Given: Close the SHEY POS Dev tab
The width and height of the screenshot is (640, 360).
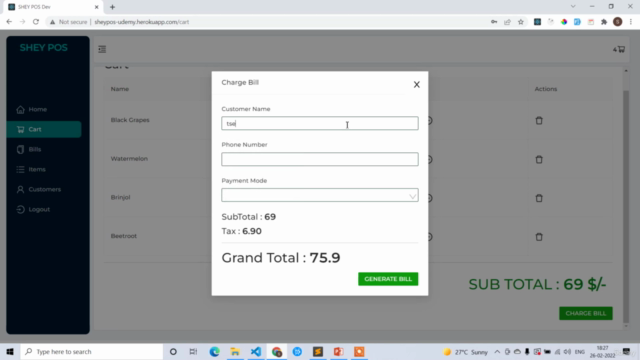Looking at the screenshot, I should point(97,7).
